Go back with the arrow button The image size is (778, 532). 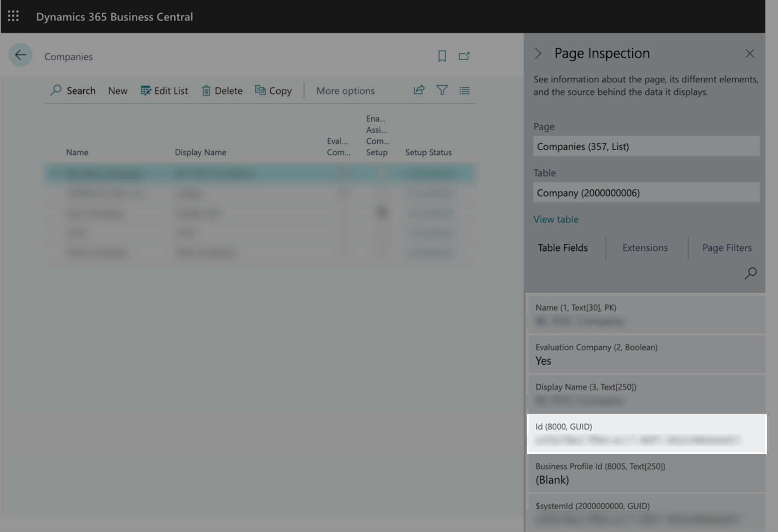(x=20, y=55)
